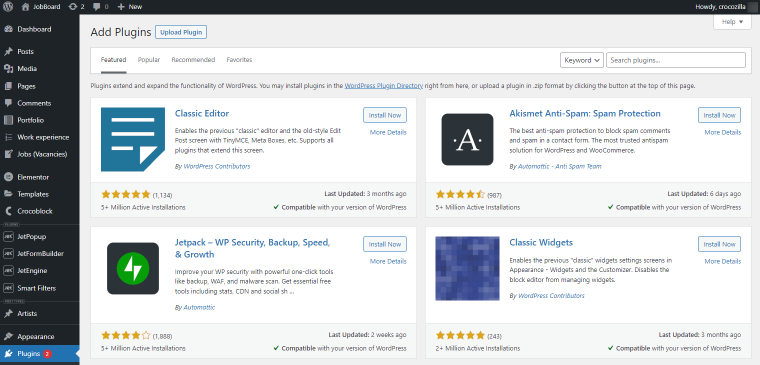Open WordPress Contributors link under Classic Widgets
The image size is (760, 365).
[551, 295]
